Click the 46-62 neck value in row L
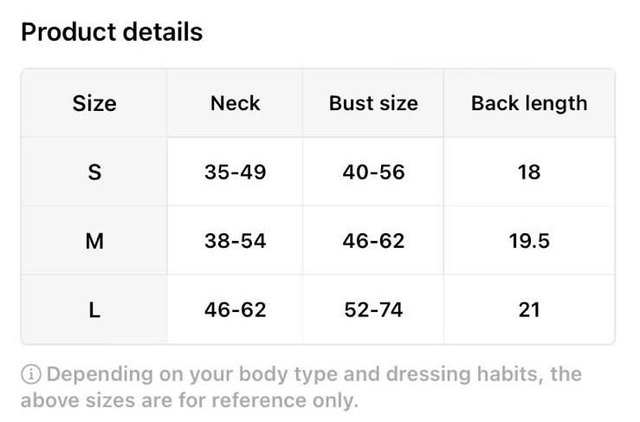The height and width of the screenshot is (422, 640). (x=235, y=310)
